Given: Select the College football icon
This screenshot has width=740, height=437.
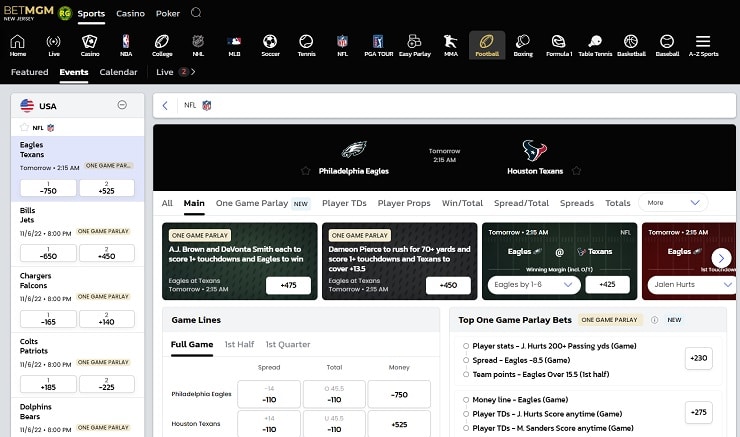Looking at the screenshot, I should 162,45.
